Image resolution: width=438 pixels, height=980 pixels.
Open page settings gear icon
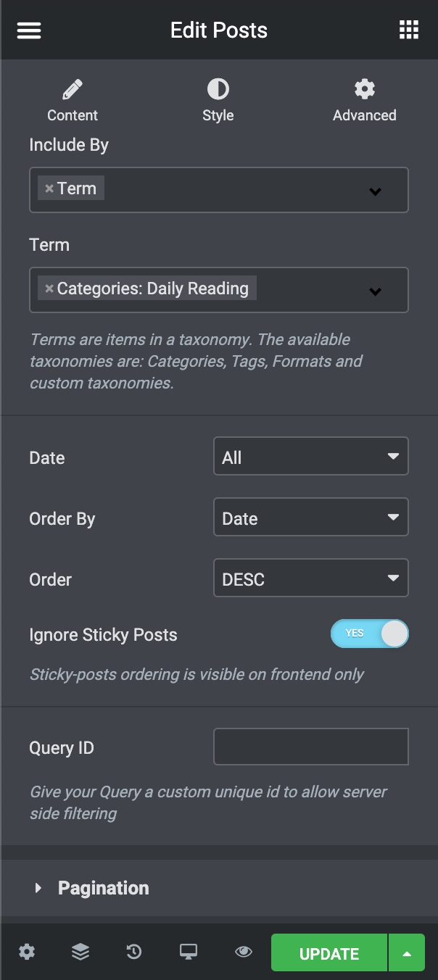[x=27, y=952]
